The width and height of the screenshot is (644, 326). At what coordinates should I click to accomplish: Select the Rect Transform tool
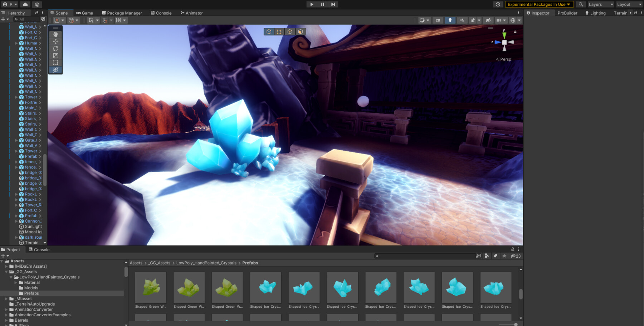55,63
